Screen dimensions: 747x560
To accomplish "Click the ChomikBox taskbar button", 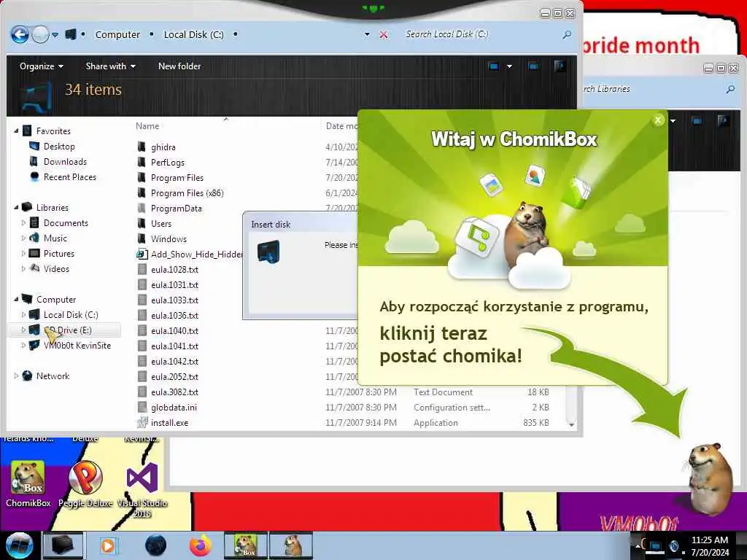I will coord(245,545).
